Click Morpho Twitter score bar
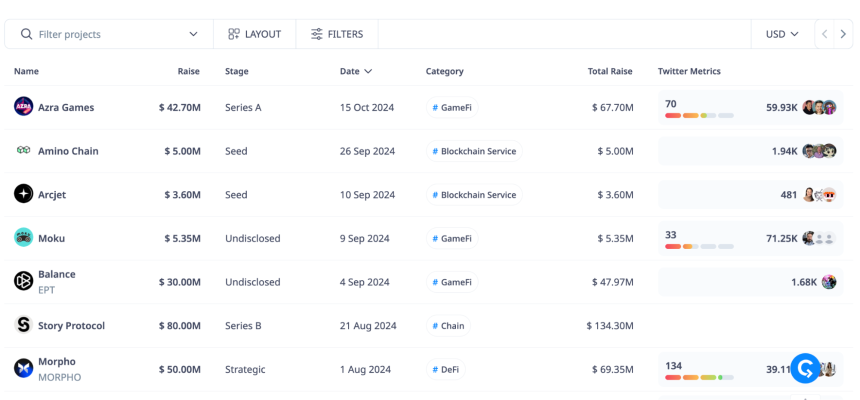Image resolution: width=860 pixels, height=400 pixels. pos(699,378)
